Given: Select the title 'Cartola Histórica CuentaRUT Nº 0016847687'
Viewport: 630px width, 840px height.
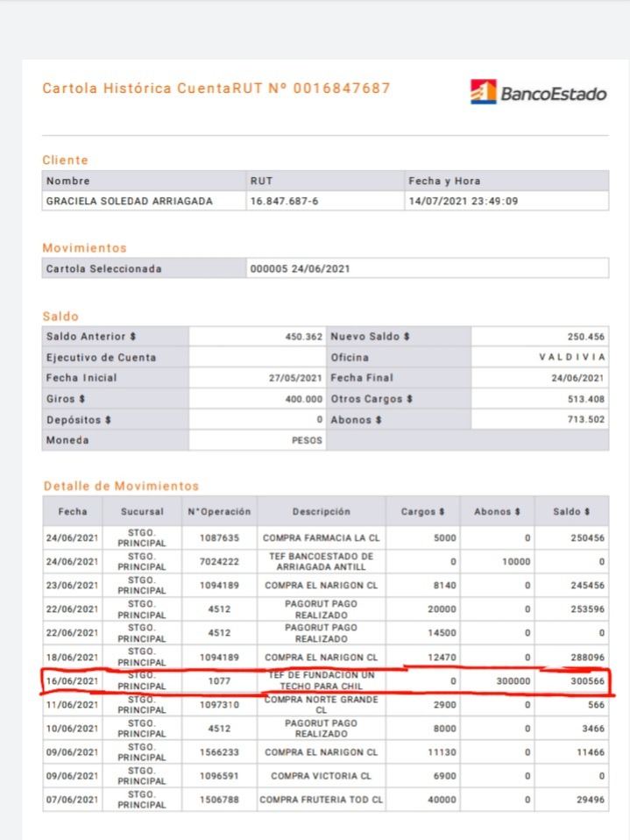Looking at the screenshot, I should [216, 88].
